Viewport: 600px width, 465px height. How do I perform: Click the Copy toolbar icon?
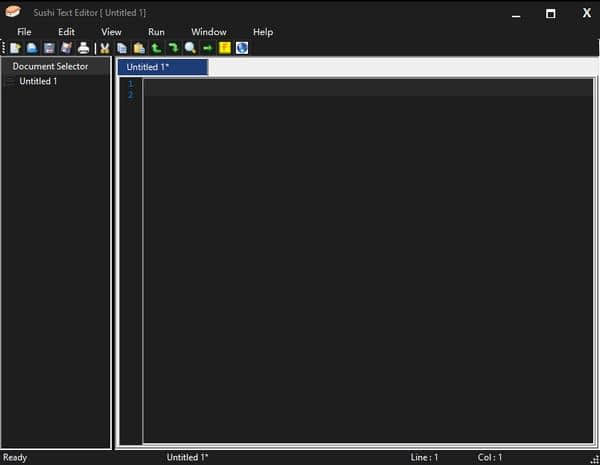pyautogui.click(x=121, y=48)
